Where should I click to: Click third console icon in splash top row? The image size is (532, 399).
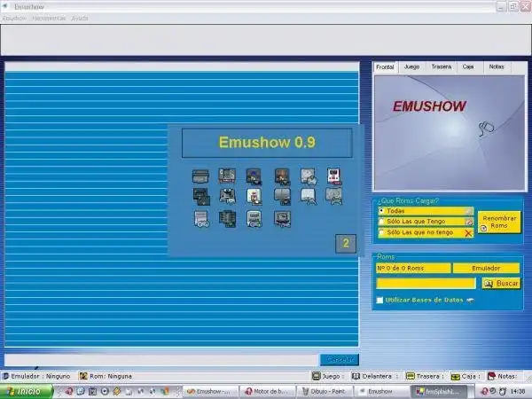pos(254,176)
